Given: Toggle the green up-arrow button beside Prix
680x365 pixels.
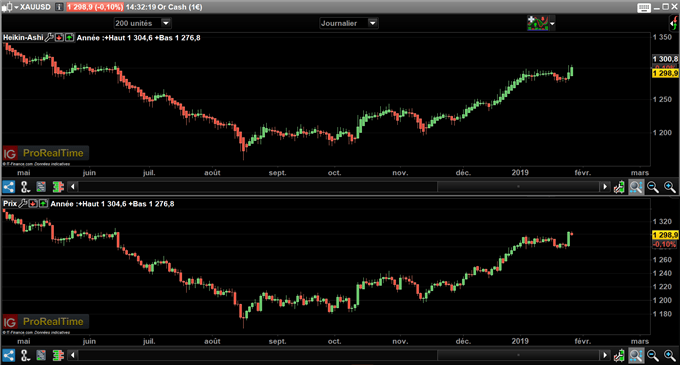Looking at the screenshot, I should pos(43,203).
